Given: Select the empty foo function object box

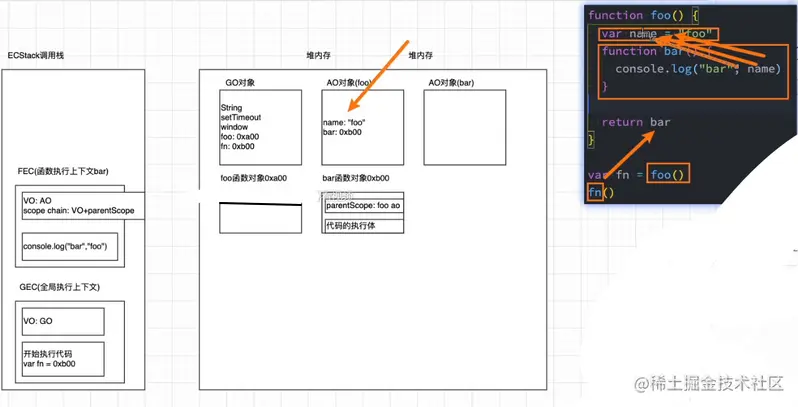Looking at the screenshot, I should coord(261,218).
